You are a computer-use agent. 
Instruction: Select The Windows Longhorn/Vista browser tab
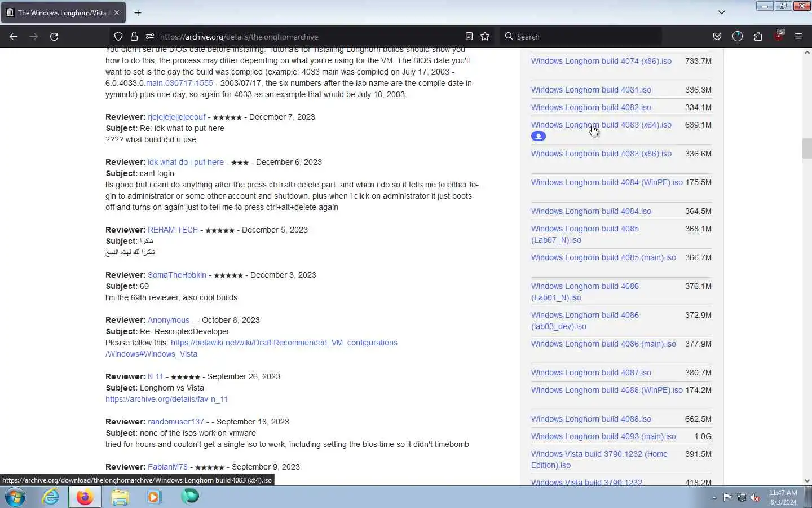click(63, 12)
